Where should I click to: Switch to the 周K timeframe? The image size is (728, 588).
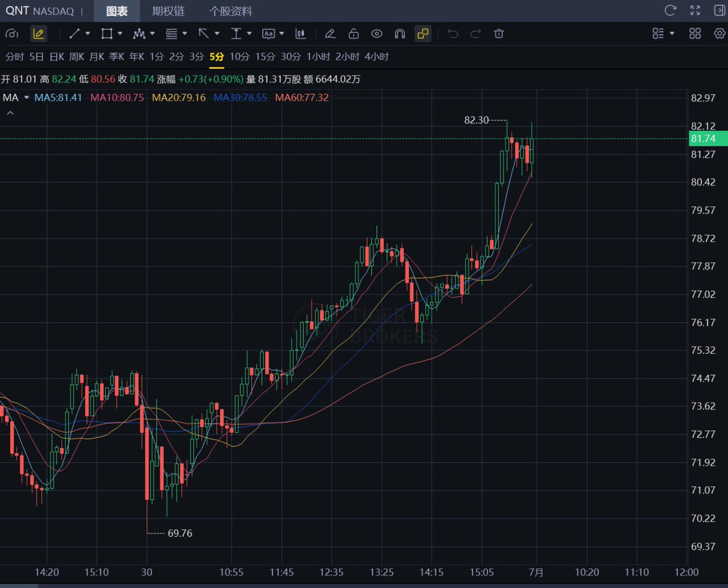coord(76,57)
